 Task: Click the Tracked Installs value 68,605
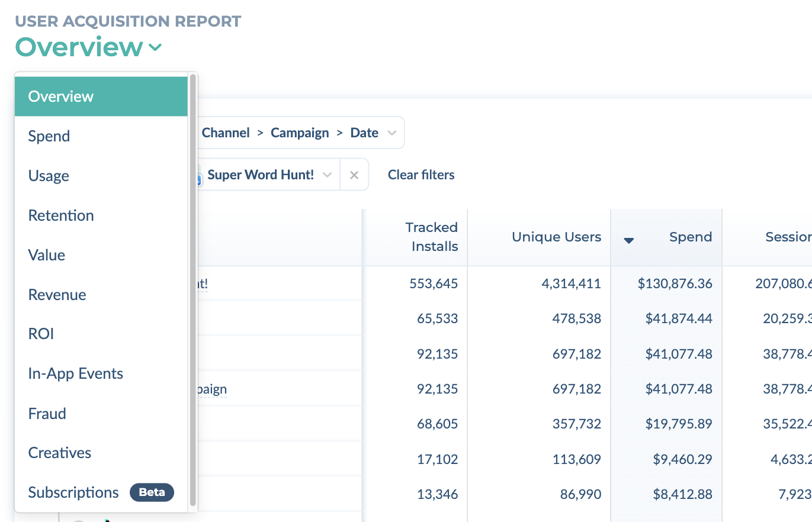point(438,424)
